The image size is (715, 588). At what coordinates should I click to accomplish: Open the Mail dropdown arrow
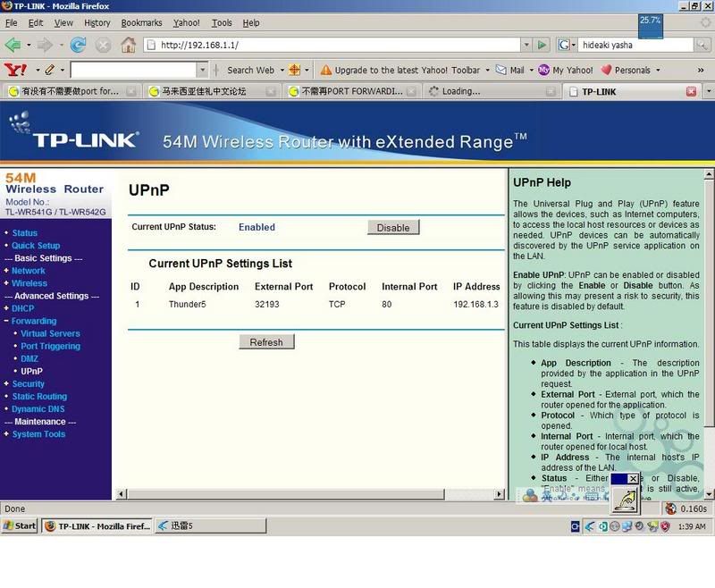[531, 71]
